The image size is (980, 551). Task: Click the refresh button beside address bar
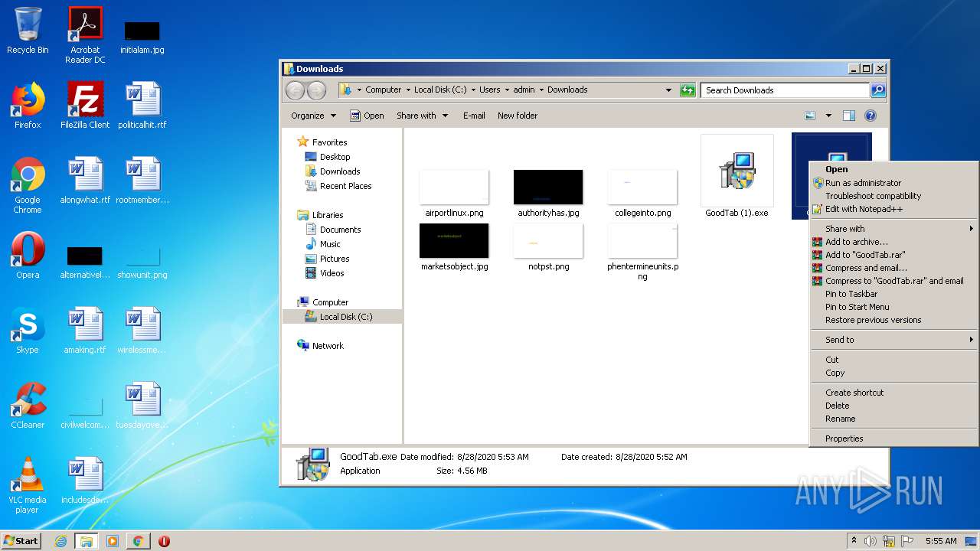tap(688, 90)
